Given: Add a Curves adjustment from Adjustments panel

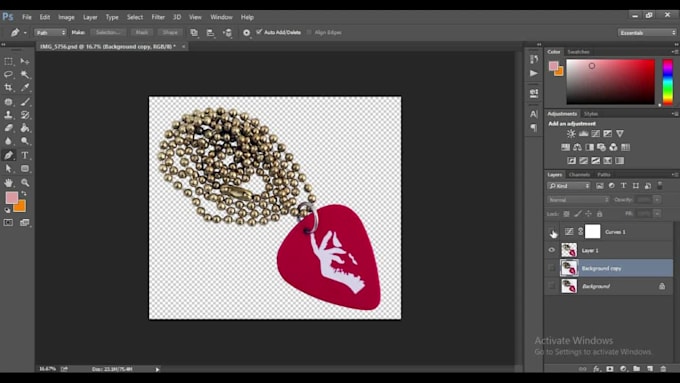Looking at the screenshot, I should pos(595,134).
